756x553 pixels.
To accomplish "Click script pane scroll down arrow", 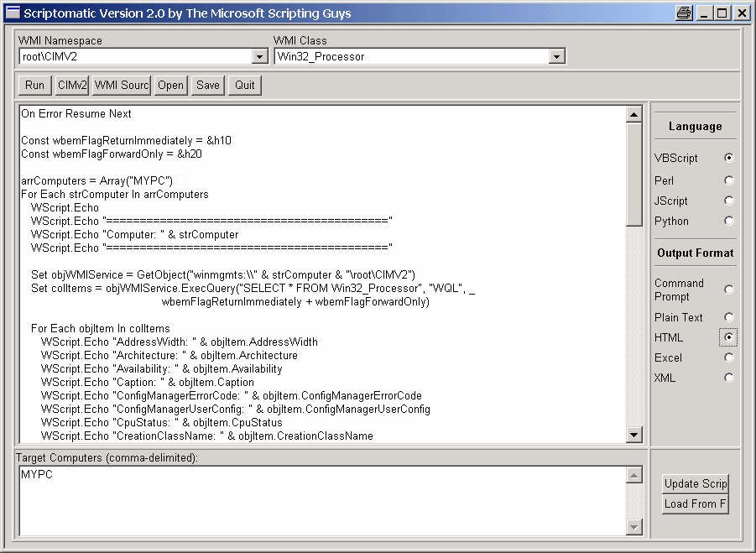I will 633,435.
